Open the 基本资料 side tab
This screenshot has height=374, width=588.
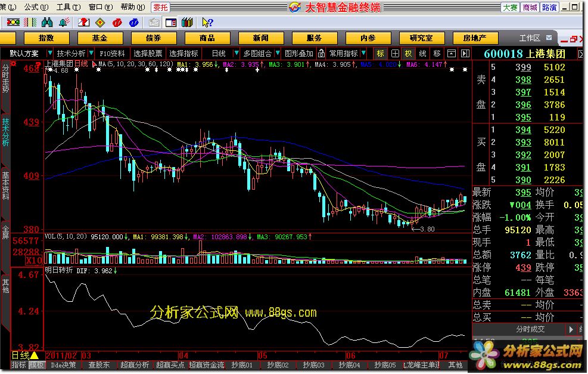click(x=5, y=186)
